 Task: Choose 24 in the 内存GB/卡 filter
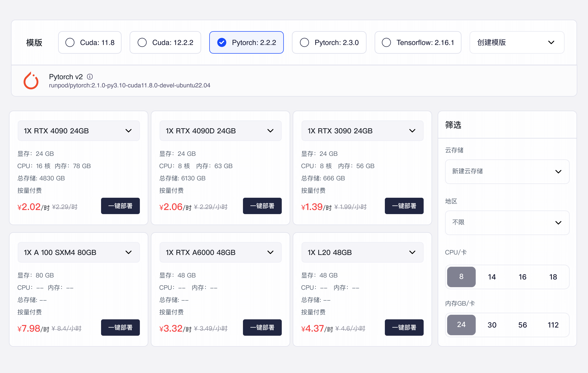point(461,325)
